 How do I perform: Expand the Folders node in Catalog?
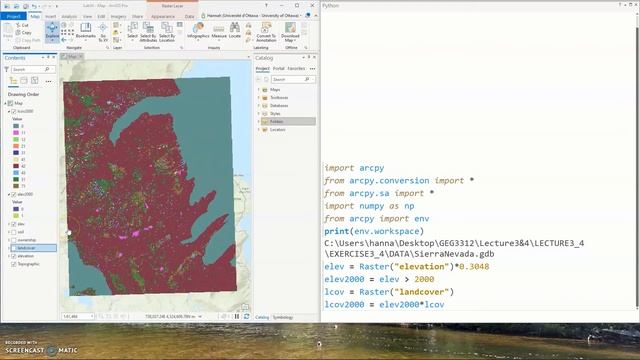tap(258, 122)
